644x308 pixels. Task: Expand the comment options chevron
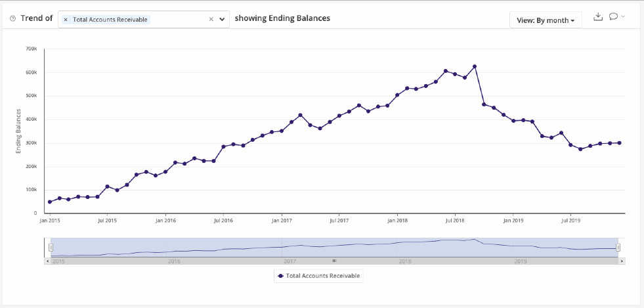click(x=623, y=16)
